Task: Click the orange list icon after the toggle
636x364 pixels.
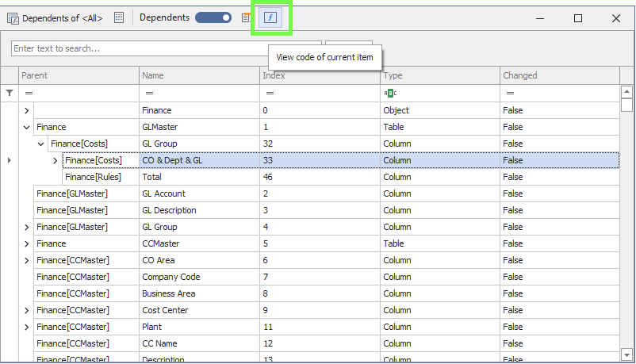Action: [x=246, y=18]
